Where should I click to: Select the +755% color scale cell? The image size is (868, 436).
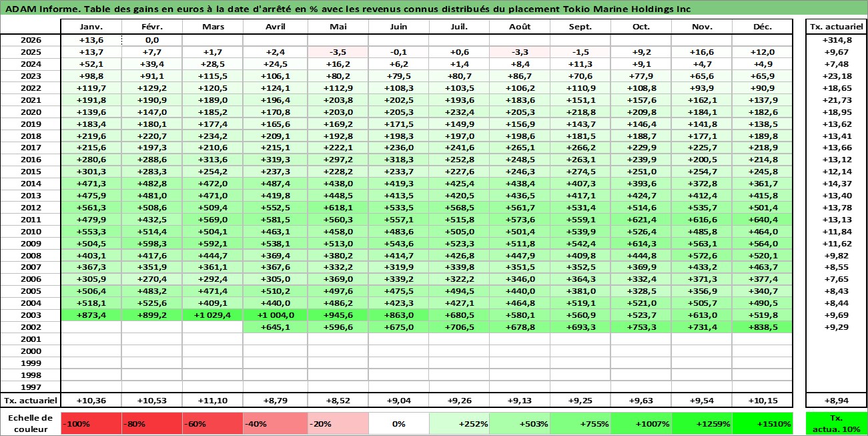pyautogui.click(x=580, y=423)
